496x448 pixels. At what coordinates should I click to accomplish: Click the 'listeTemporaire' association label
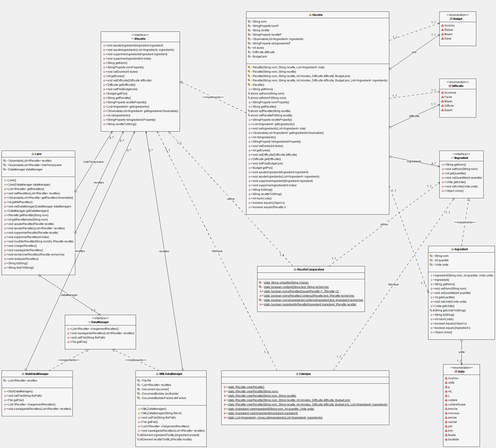point(93,162)
